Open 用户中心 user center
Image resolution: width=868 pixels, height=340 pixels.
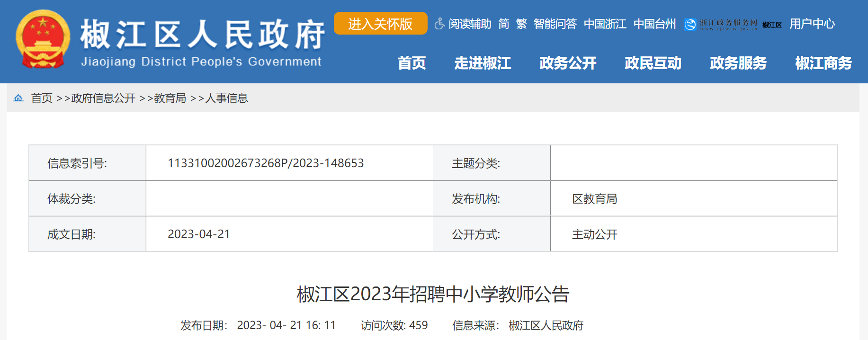point(812,24)
